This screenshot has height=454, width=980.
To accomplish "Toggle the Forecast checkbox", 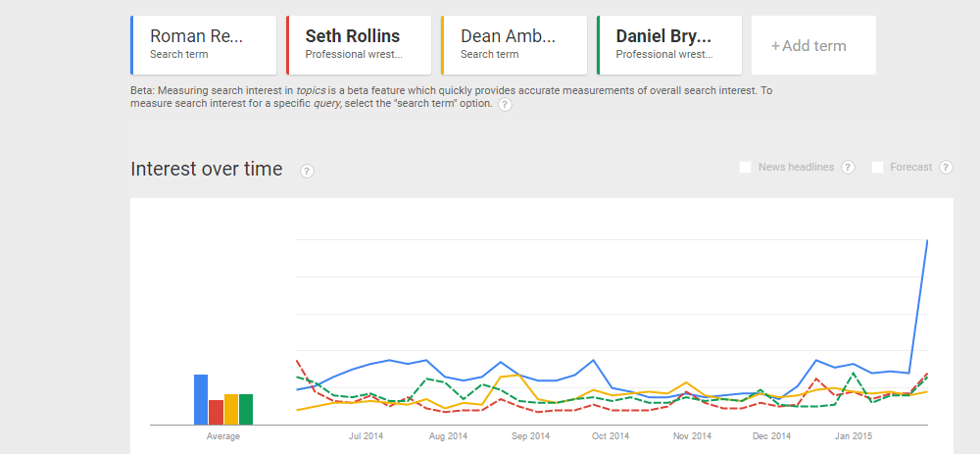I will [x=877, y=168].
